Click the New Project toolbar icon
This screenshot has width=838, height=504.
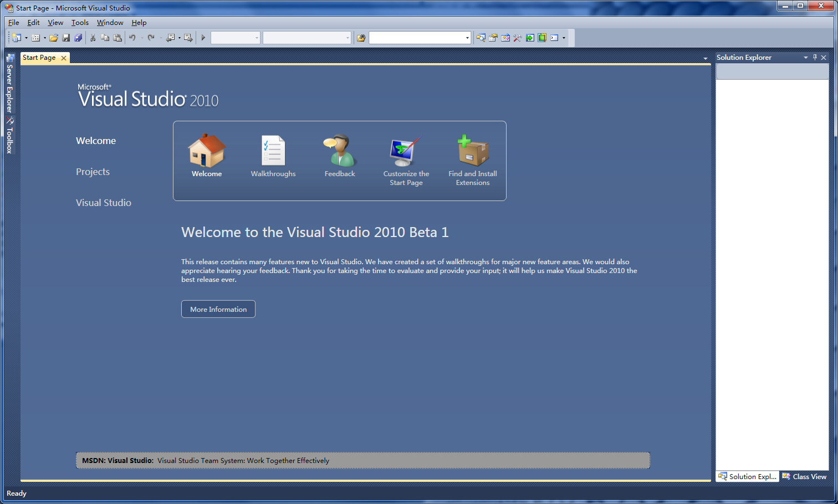(17, 38)
